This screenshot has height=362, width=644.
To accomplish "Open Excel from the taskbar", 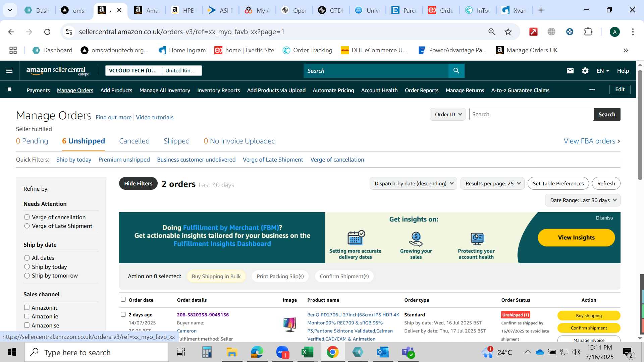I will click(307, 352).
